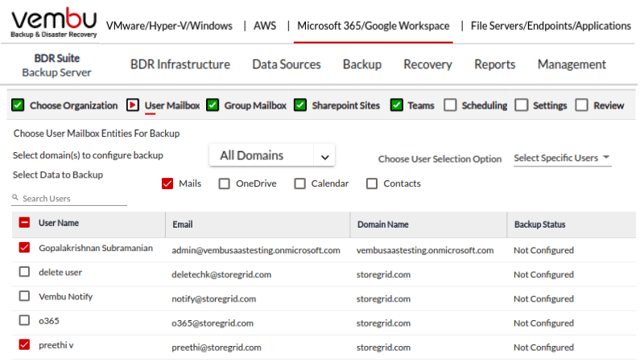This screenshot has width=644, height=362.
Task: Go to Review step label
Action: 609,105
